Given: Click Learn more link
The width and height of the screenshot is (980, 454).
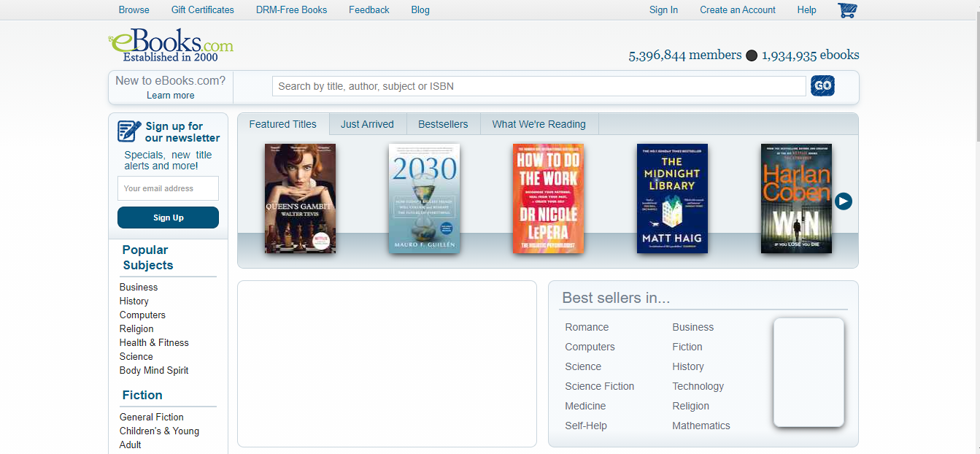Looking at the screenshot, I should [x=171, y=96].
